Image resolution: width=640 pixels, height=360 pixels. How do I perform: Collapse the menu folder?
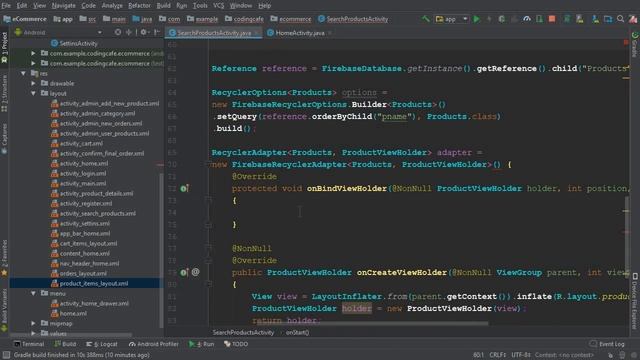pos(33,293)
